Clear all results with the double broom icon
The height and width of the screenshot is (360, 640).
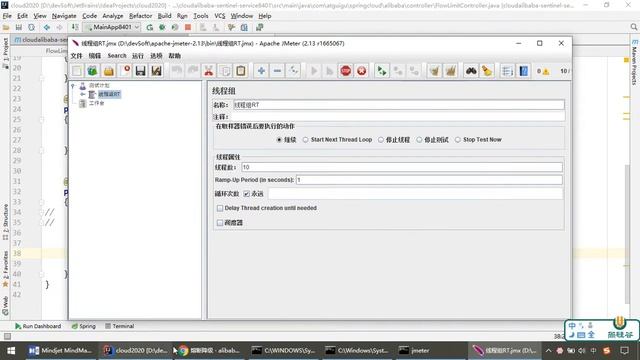[x=451, y=71]
